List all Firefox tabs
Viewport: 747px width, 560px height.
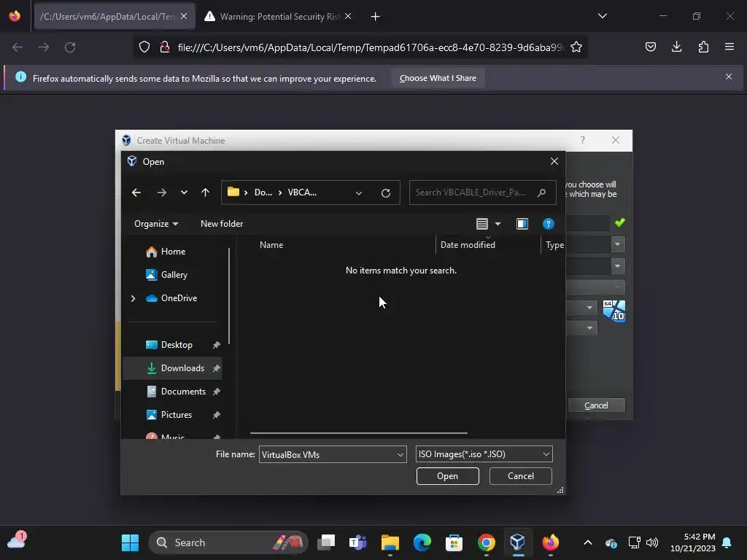tap(602, 16)
